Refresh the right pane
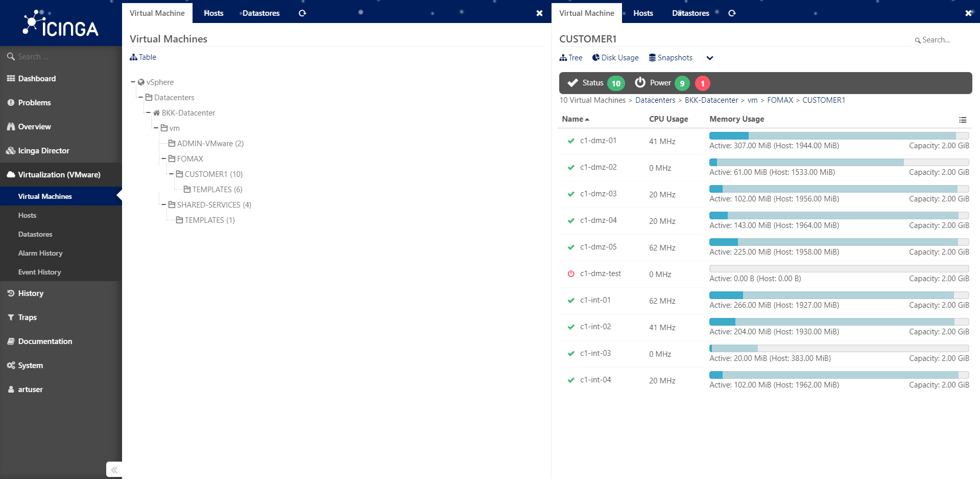Screen dimensions: 980x479 pyautogui.click(x=732, y=13)
